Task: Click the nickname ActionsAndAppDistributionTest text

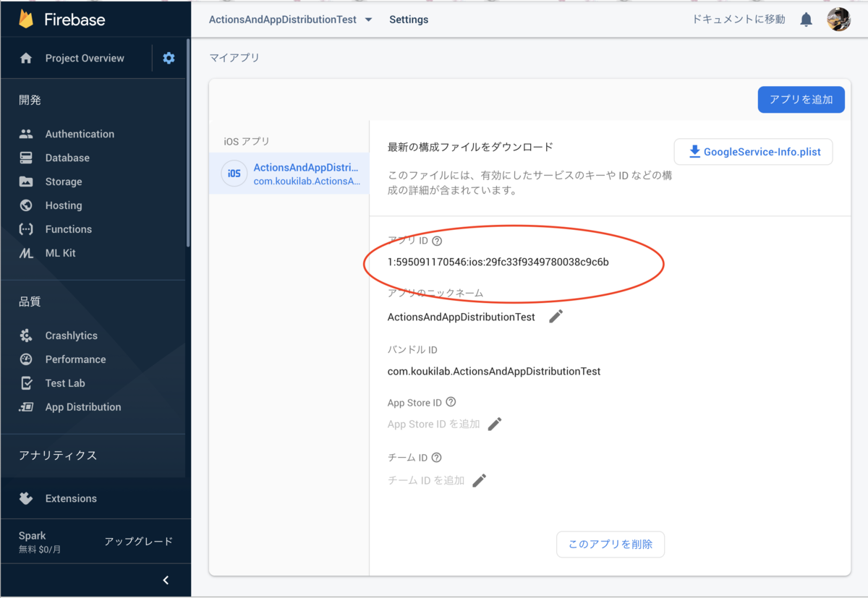Action: coord(461,317)
